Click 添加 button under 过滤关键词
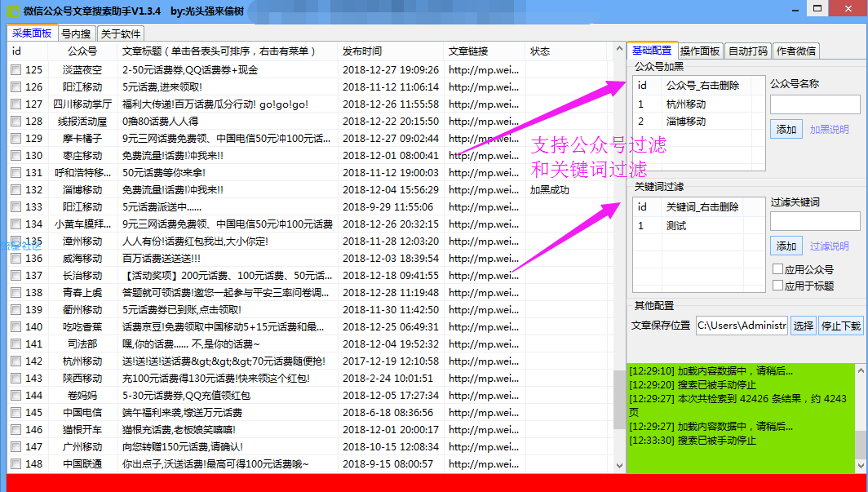 [786, 246]
